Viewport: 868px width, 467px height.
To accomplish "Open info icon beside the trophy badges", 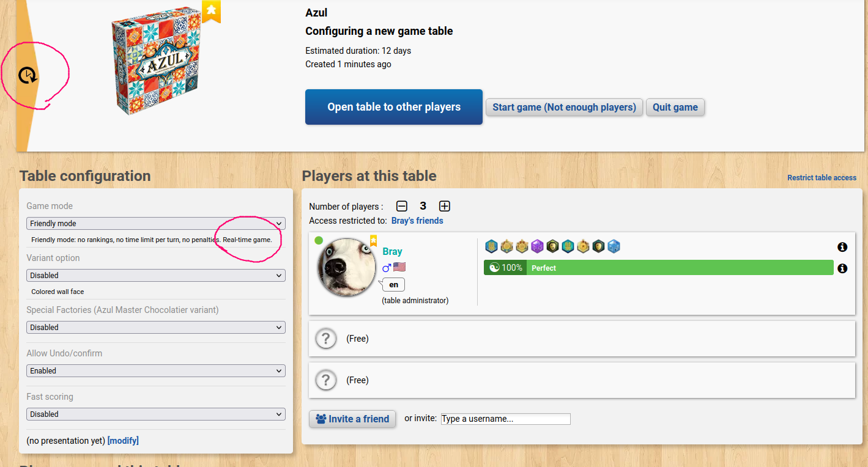I will coord(842,247).
